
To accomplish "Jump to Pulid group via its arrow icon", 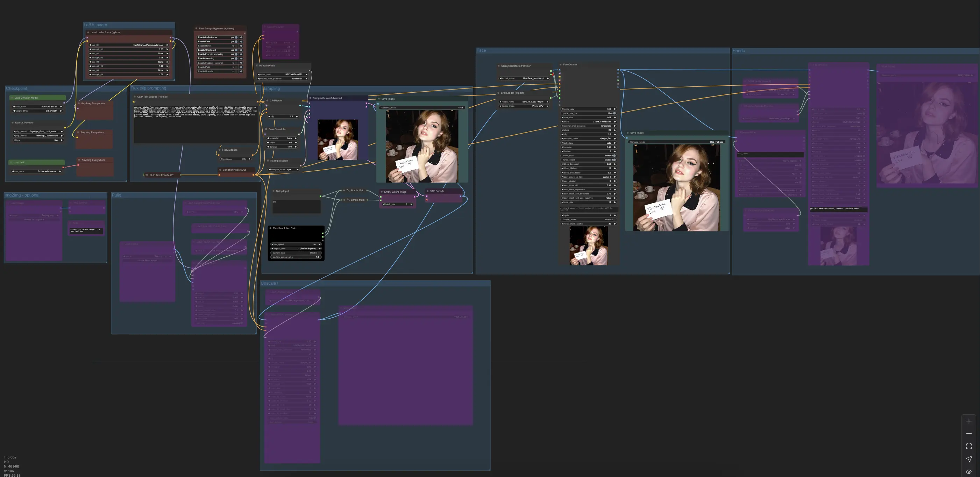I will [241, 67].
